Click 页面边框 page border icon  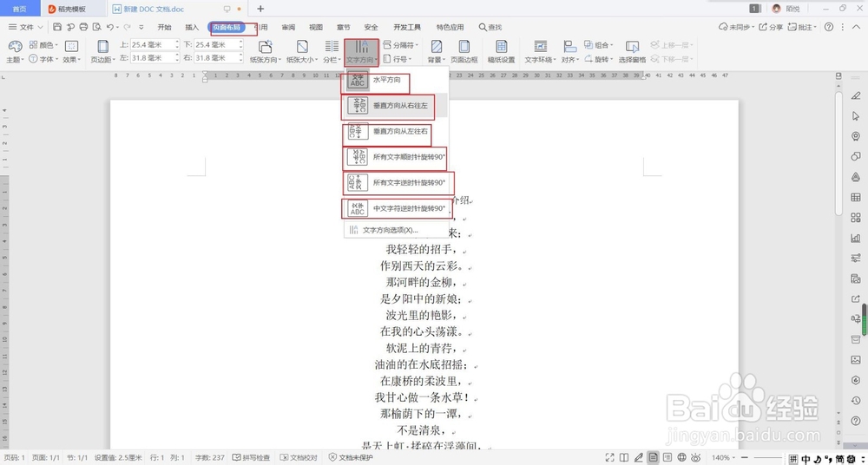click(x=464, y=47)
